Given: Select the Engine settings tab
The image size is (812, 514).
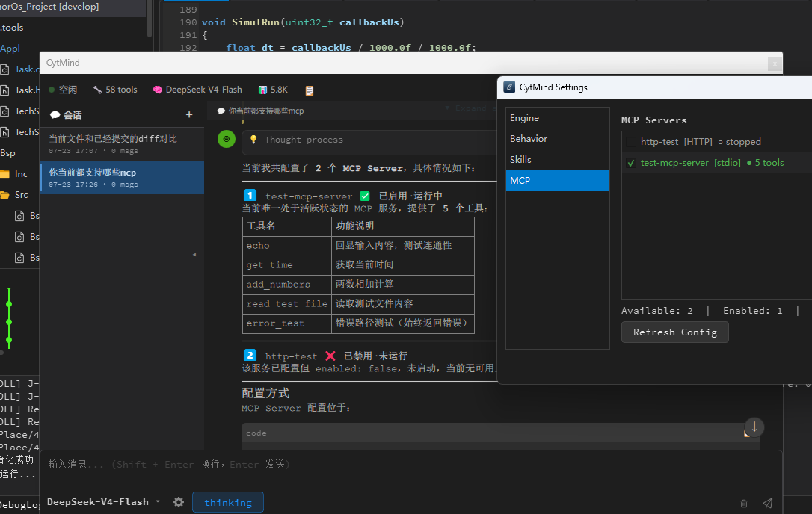Looking at the screenshot, I should (x=557, y=118).
